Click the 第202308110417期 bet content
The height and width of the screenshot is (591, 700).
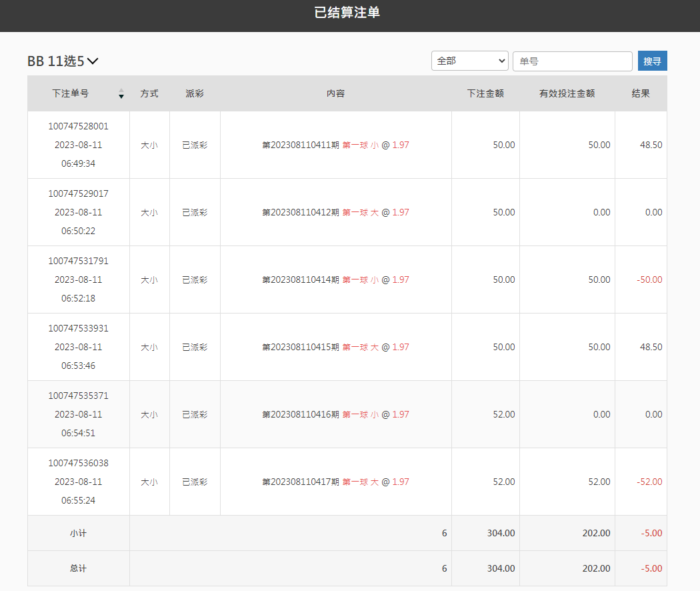pos(335,482)
